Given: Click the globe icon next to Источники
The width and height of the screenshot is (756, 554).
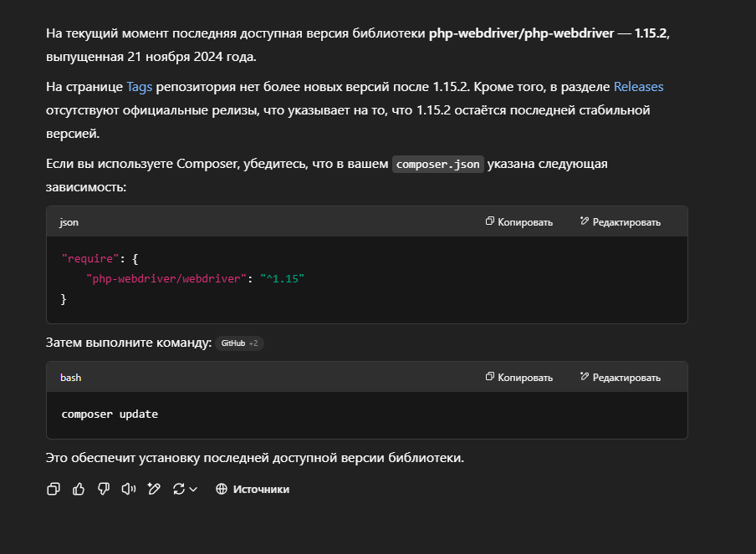Looking at the screenshot, I should tap(222, 489).
